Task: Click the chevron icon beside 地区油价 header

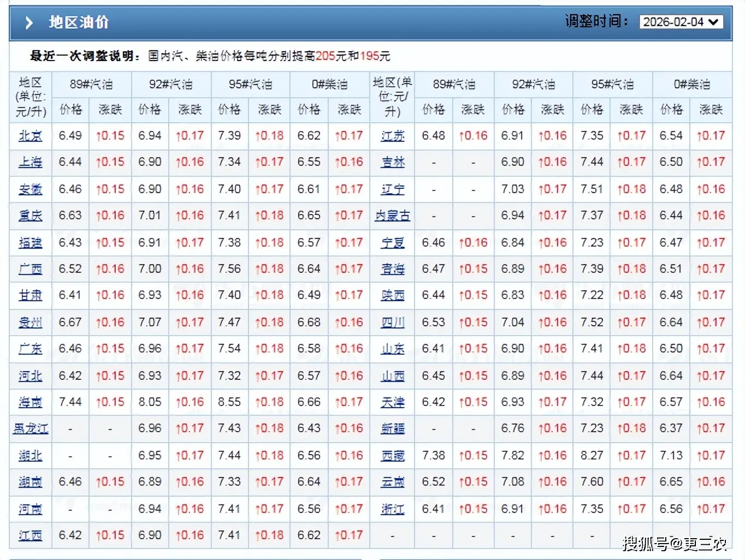Action: (28, 22)
